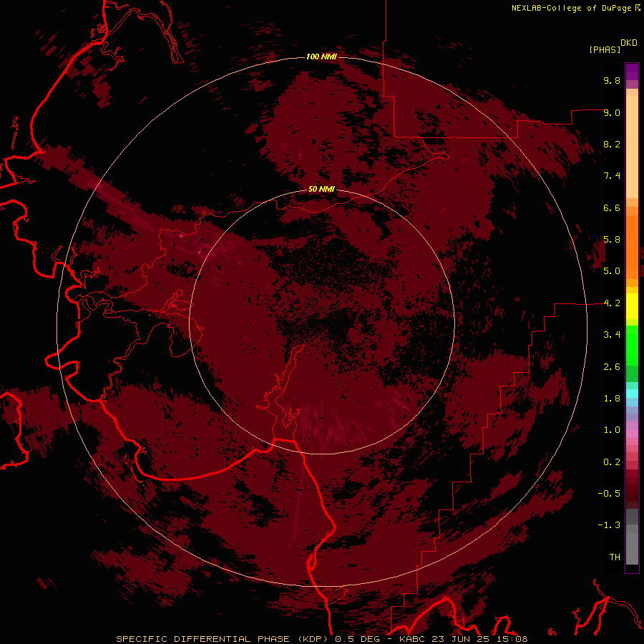This screenshot has width=644, height=644.
Task: Click the yellow band of the color scale
Action: [x=632, y=306]
